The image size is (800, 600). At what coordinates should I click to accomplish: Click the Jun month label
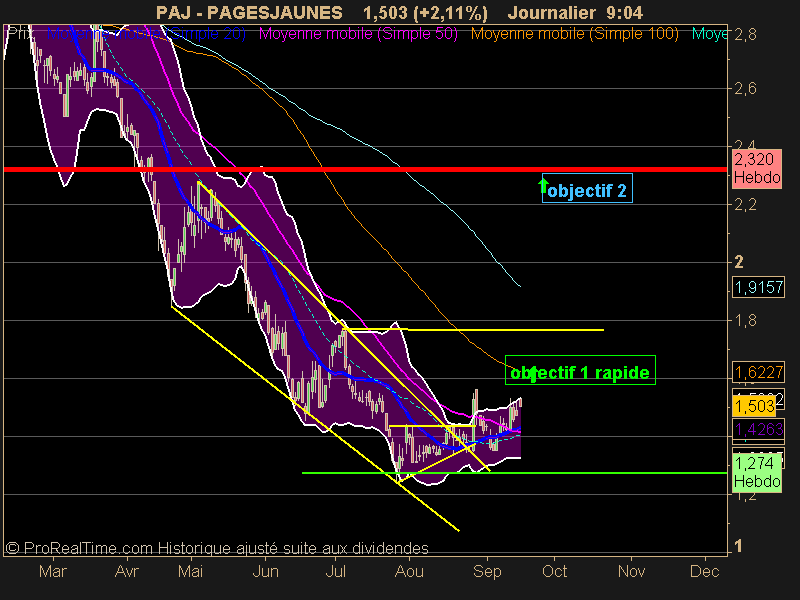pos(265,571)
